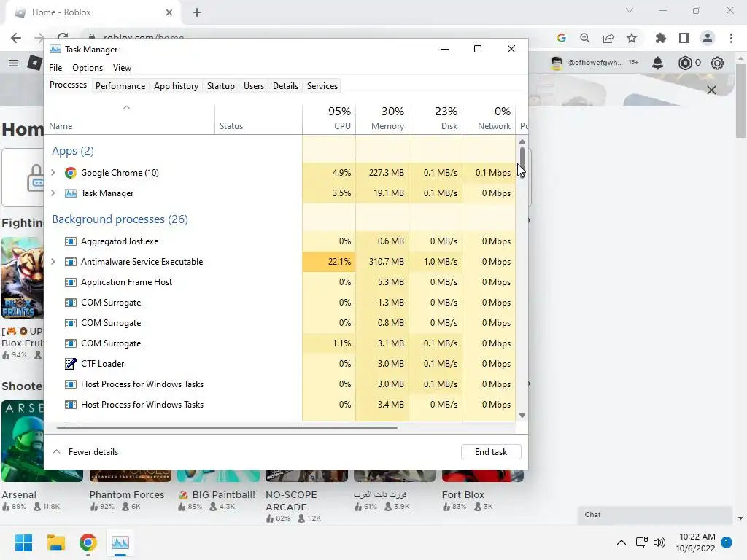Open new Chrome tab with plus button
Screen dimensions: 747x560
197,13
